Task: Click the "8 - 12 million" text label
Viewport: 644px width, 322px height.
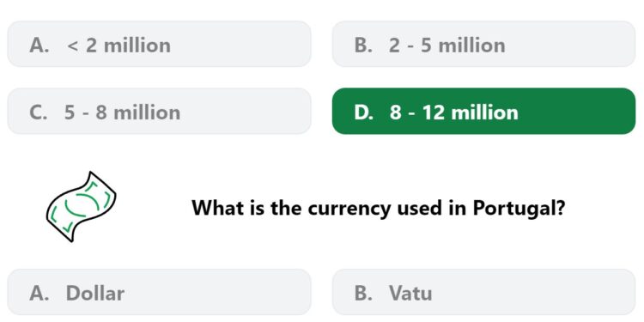Action: point(454,112)
